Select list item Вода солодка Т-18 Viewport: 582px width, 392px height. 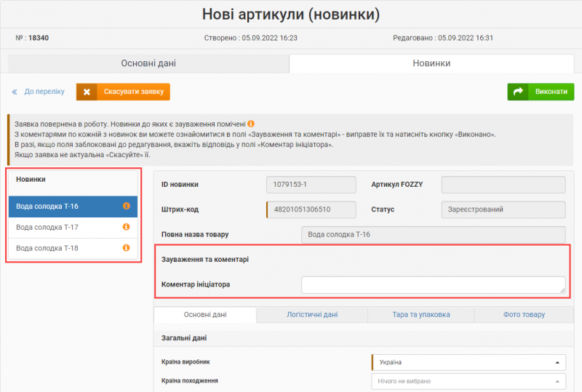coord(73,248)
